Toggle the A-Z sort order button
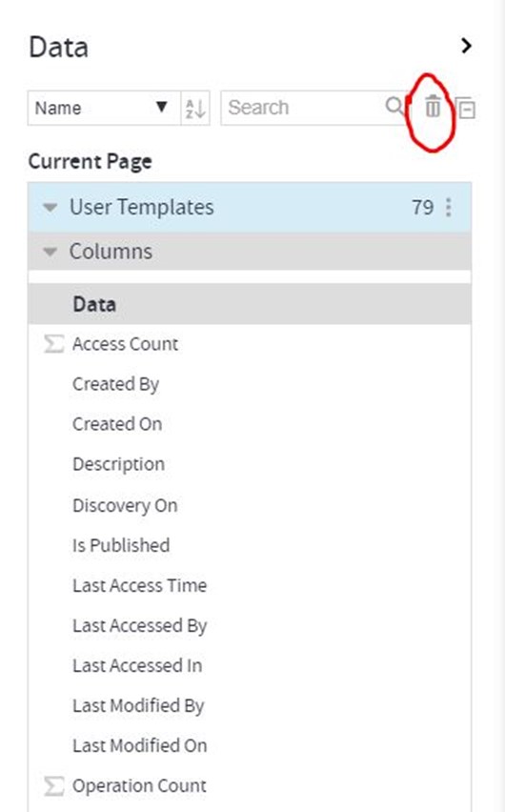The image size is (505, 812). tap(195, 108)
